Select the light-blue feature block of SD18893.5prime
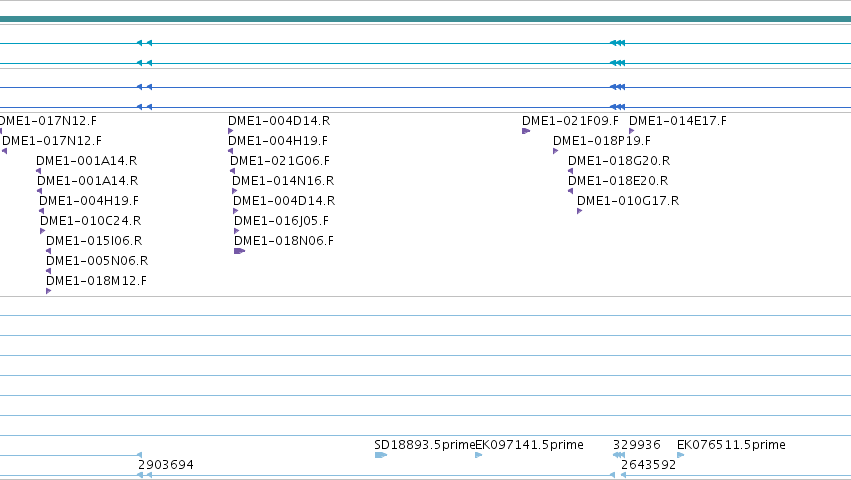 [381, 455]
